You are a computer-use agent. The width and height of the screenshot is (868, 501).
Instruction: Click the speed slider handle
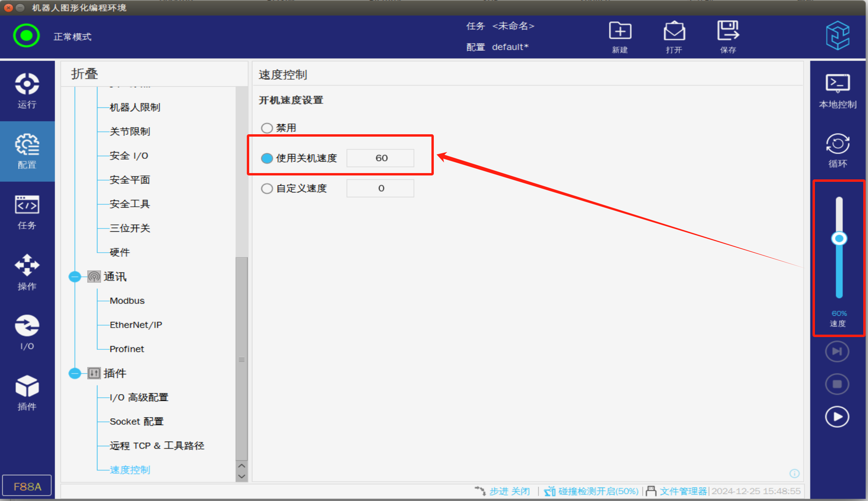[839, 238]
